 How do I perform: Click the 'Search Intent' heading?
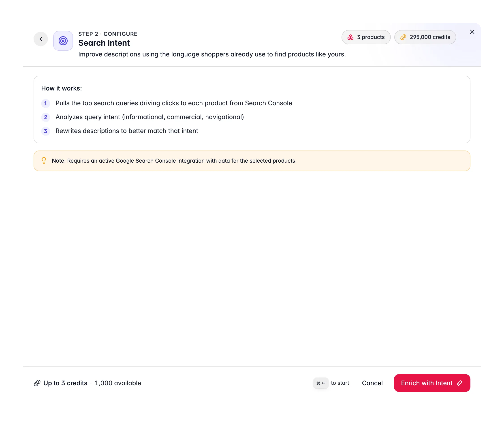(104, 43)
